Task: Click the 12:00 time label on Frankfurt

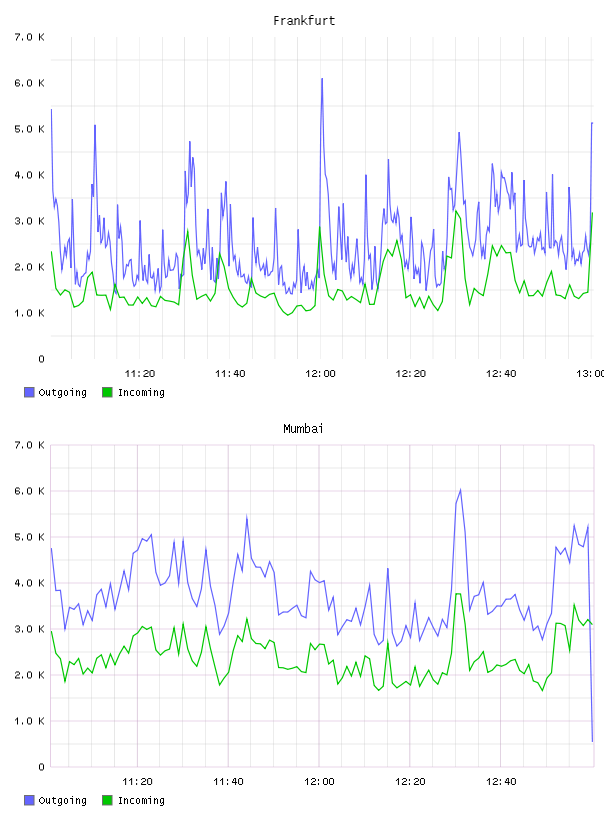Action: [320, 373]
